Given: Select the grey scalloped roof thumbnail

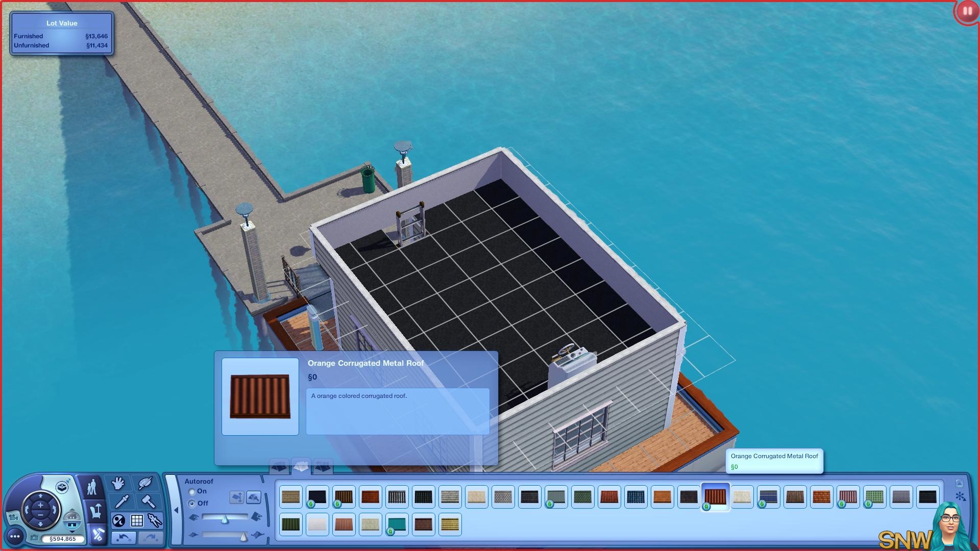Looking at the screenshot, I should pyautogui.click(x=503, y=497).
